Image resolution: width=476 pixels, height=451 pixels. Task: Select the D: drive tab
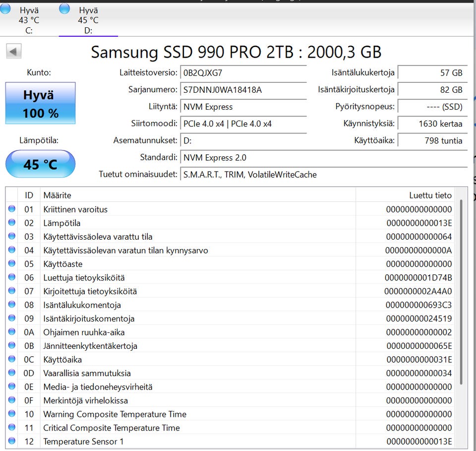pos(88,20)
